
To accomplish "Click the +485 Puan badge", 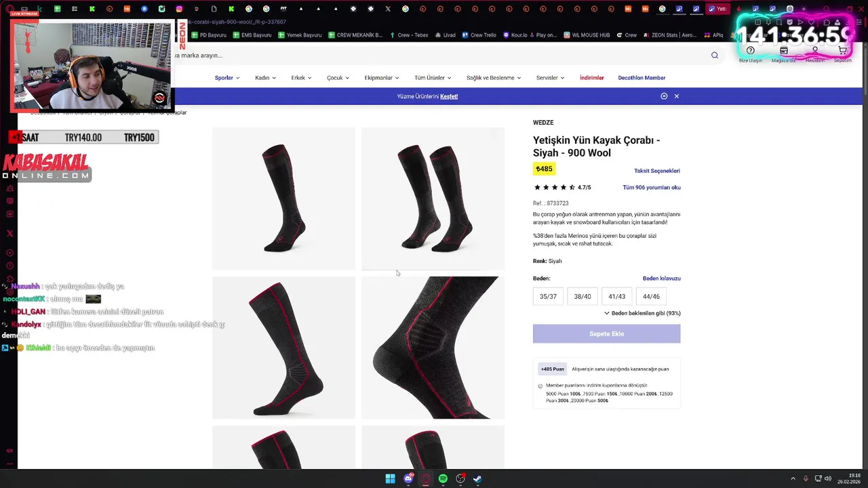I will tap(553, 369).
